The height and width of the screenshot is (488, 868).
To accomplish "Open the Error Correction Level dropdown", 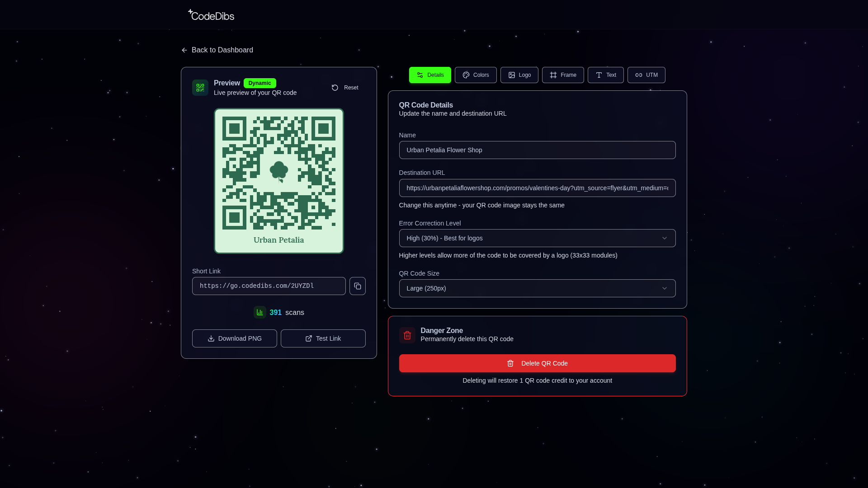I will pyautogui.click(x=537, y=238).
